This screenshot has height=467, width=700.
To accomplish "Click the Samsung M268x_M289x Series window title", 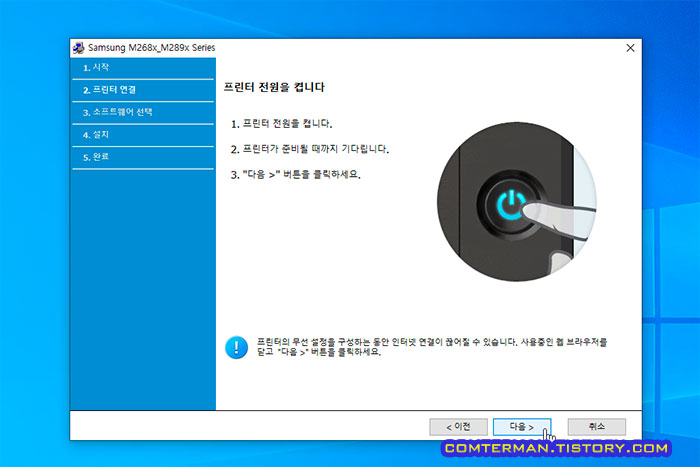I will pos(151,48).
